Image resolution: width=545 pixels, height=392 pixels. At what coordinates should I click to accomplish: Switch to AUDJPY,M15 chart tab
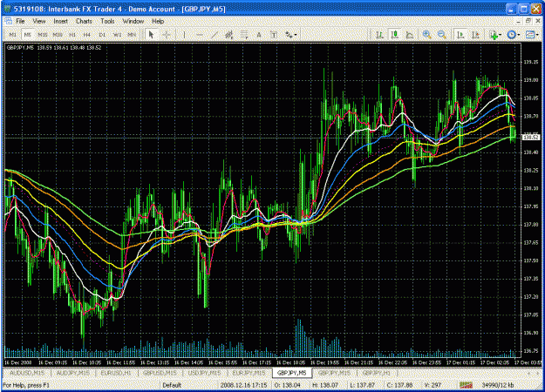[72, 373]
